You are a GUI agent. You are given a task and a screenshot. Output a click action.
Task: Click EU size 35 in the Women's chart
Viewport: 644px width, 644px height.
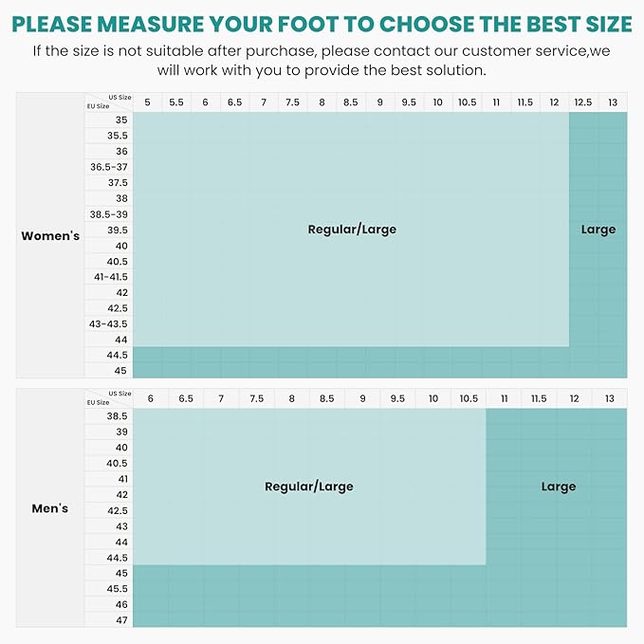pyautogui.click(x=121, y=120)
